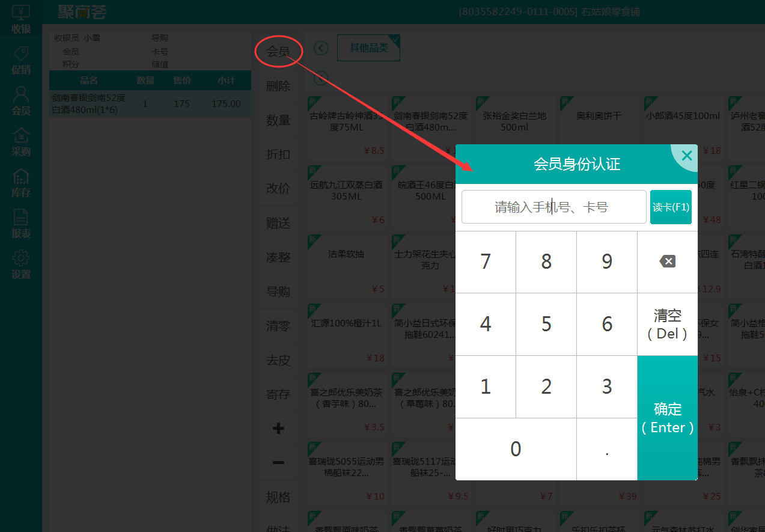
Task: Click keypad digit 2
Action: [546, 387]
